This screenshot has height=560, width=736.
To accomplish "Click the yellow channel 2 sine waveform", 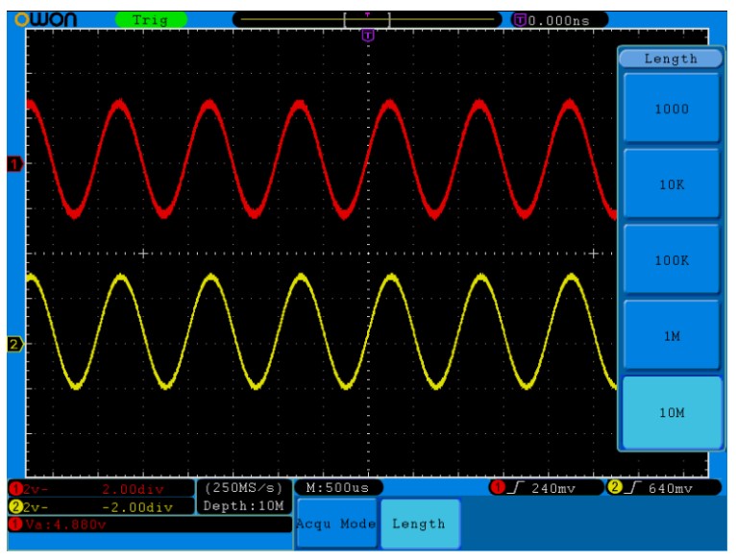I will 322,331.
